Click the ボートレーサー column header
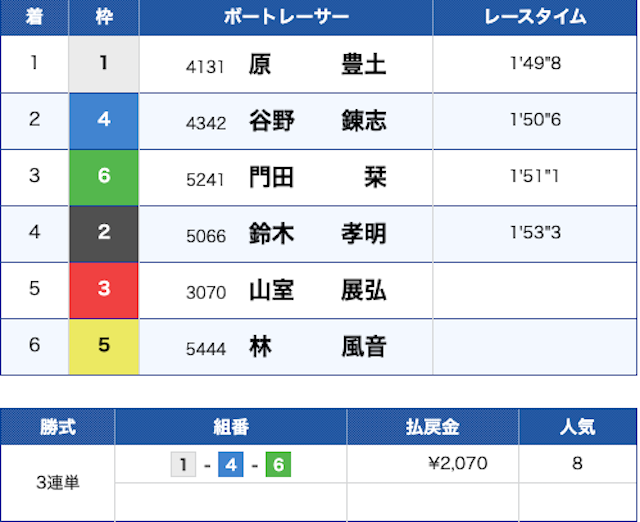Screen dimensions: 640x522 tap(286, 17)
